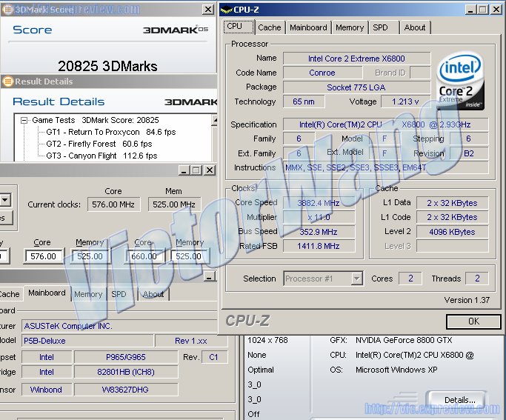
Task: Switch to the Cache tab in CPU-Z
Action: tap(270, 27)
